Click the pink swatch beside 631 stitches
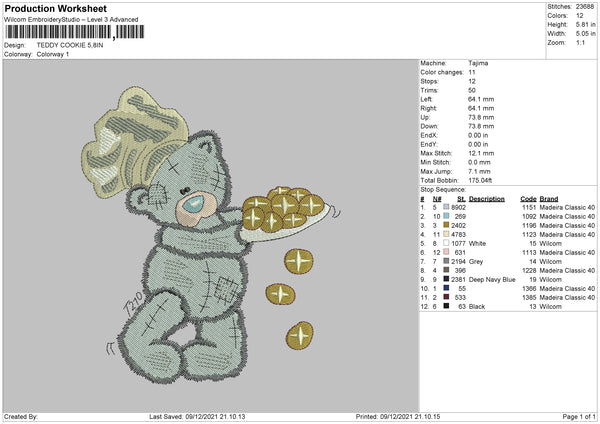This screenshot has width=600, height=424. point(446,252)
